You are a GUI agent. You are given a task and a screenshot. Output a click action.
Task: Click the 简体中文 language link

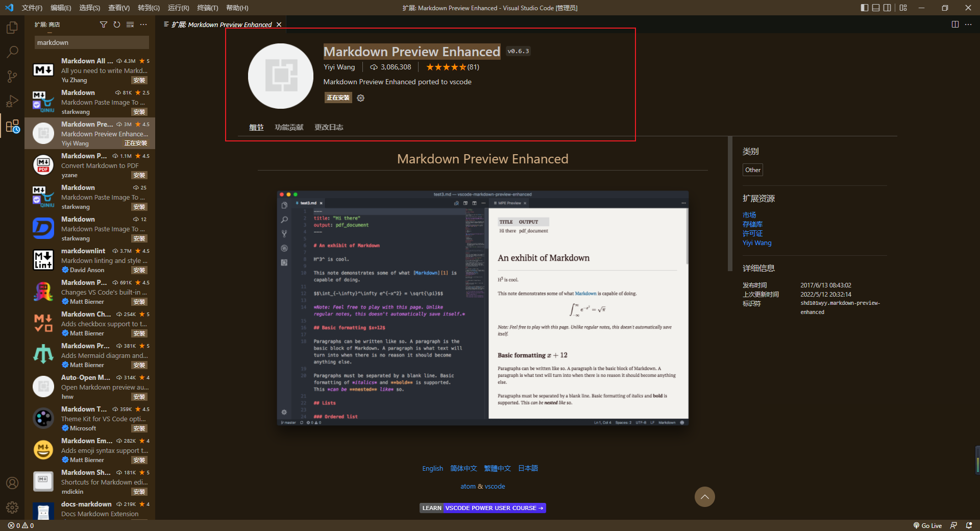[463, 468]
